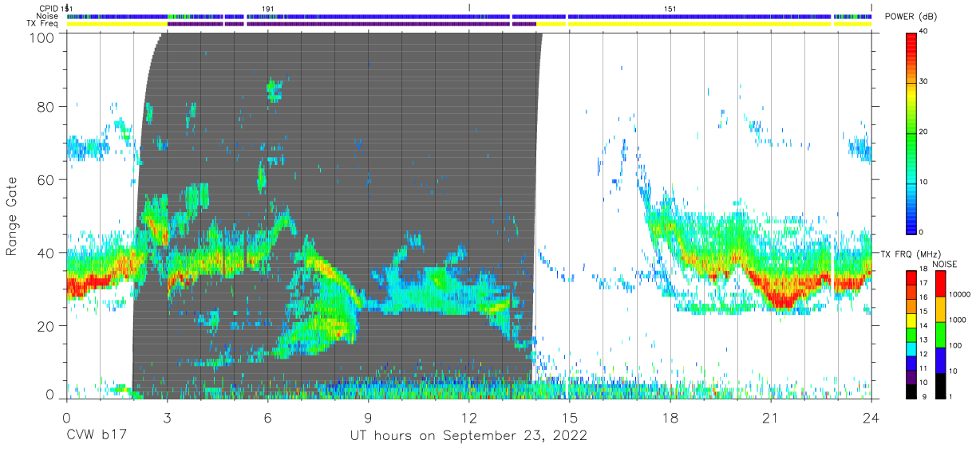Click the '15' UT hour axis tick
This screenshot has width=980, height=452.
click(x=569, y=417)
